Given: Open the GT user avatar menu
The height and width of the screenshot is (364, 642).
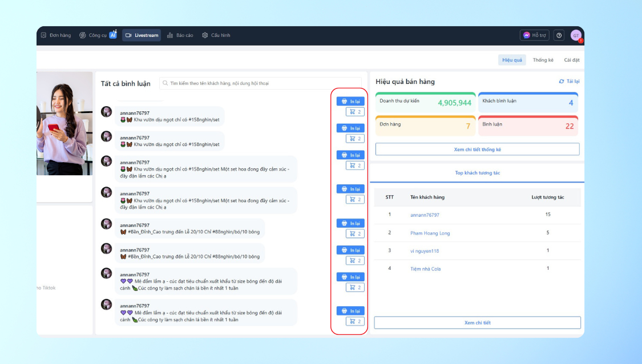Looking at the screenshot, I should point(575,35).
